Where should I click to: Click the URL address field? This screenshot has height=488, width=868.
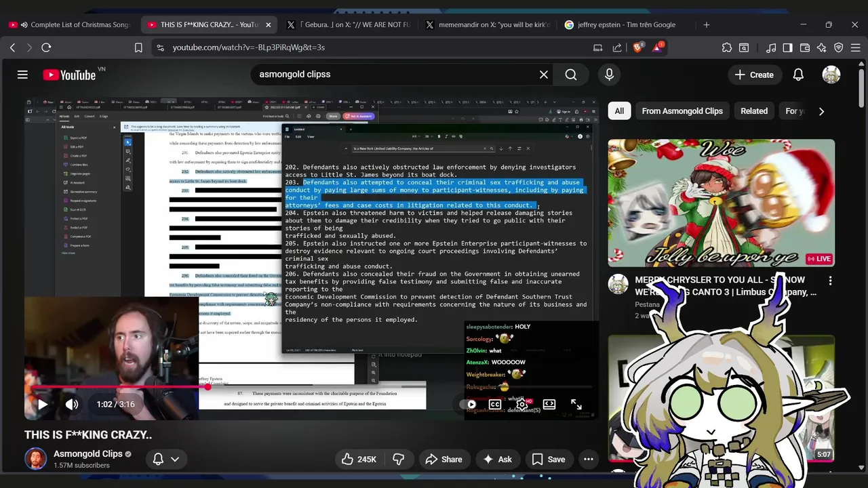(380, 47)
